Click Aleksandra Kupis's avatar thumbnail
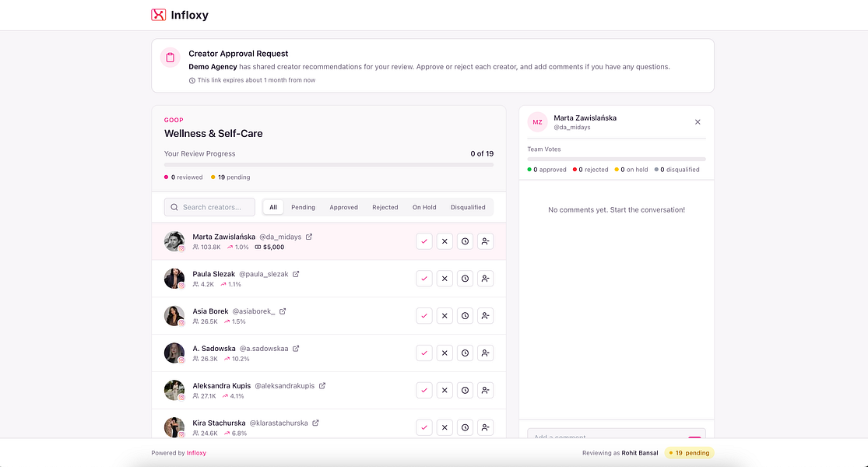 174,390
